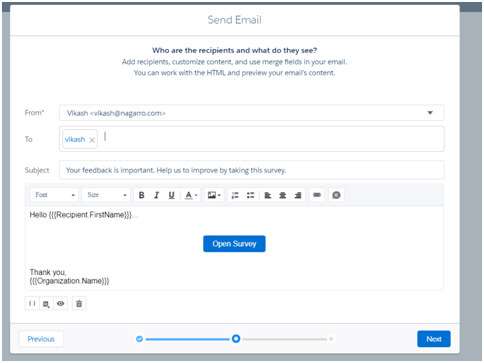Click the Subject text field

(252, 170)
